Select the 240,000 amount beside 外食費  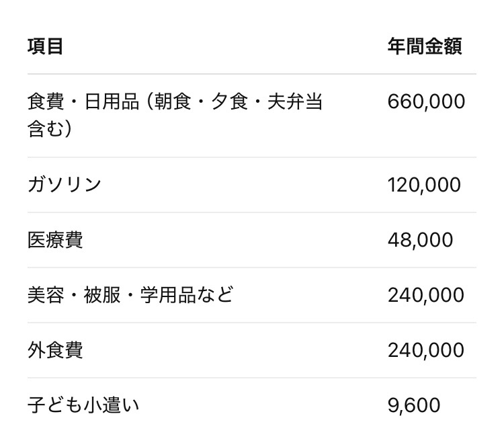(425, 350)
